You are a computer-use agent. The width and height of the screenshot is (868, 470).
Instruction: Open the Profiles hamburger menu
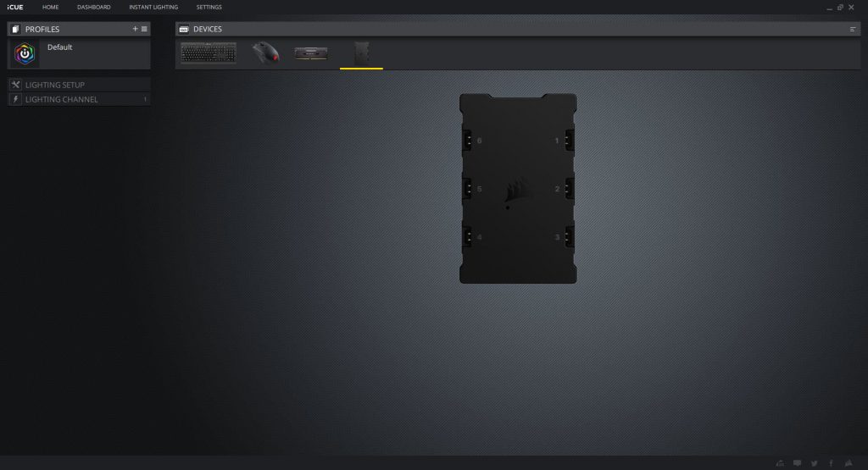click(144, 29)
